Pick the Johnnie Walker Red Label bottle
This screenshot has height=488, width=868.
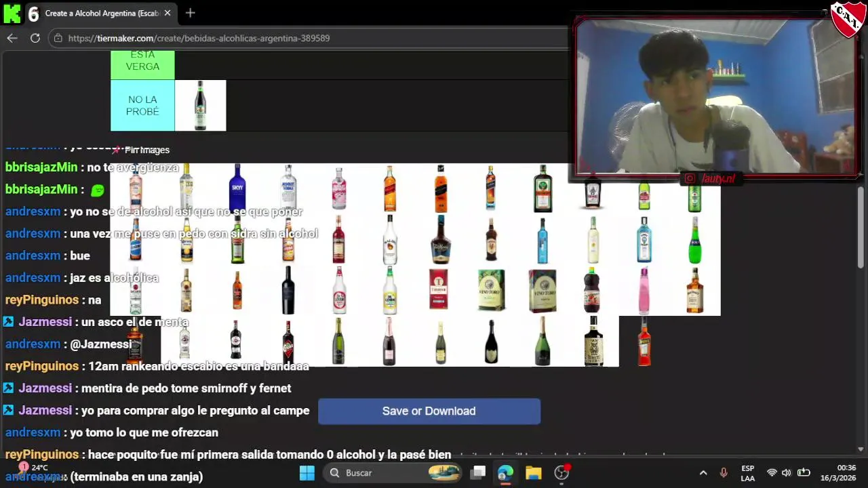pyautogui.click(x=390, y=188)
